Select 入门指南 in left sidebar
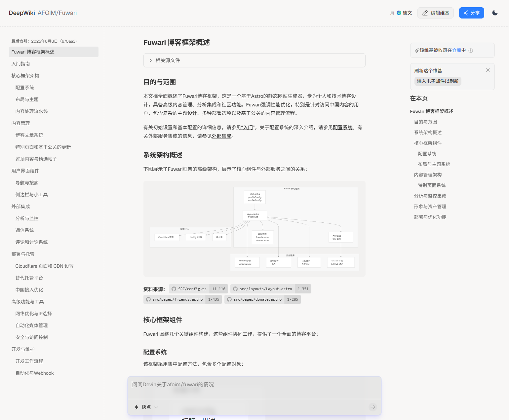Viewport: 509px width, 420px height. 20,64
